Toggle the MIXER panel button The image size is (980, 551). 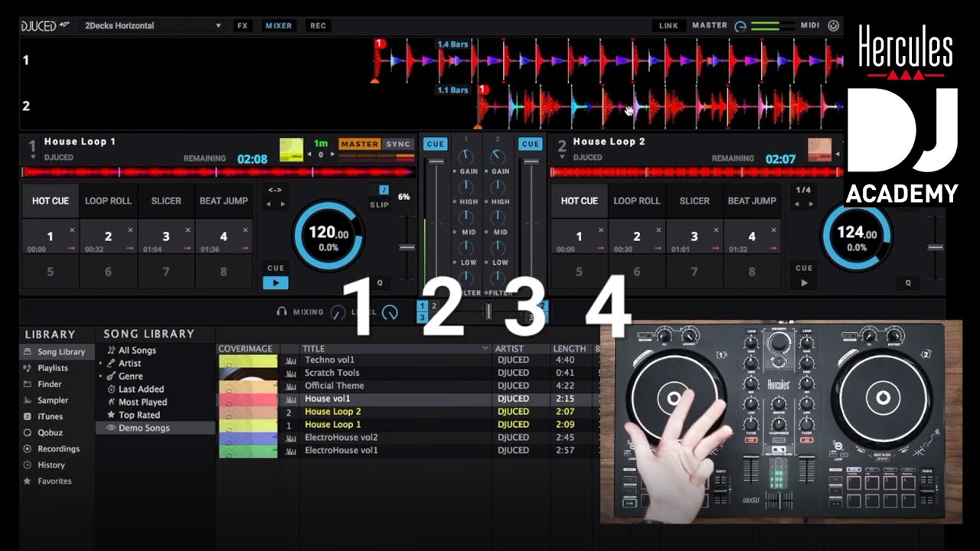(279, 25)
